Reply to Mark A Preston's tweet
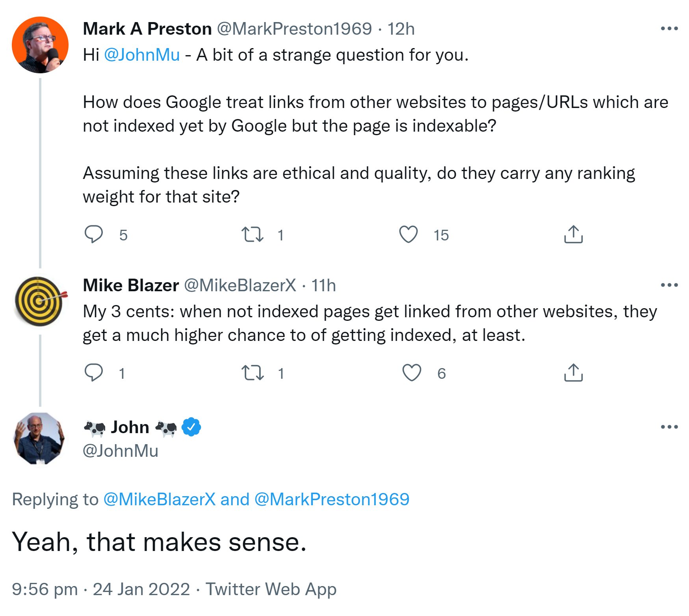Viewport: 689px width, 616px height. [94, 235]
